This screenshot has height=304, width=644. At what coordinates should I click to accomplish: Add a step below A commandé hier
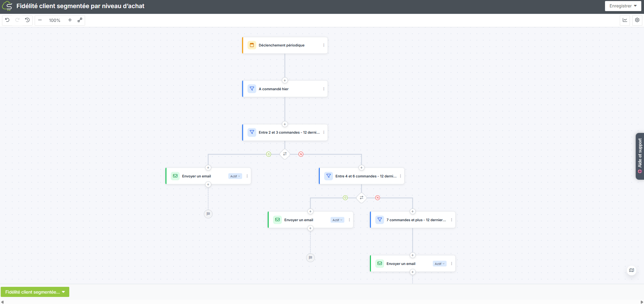(x=285, y=124)
